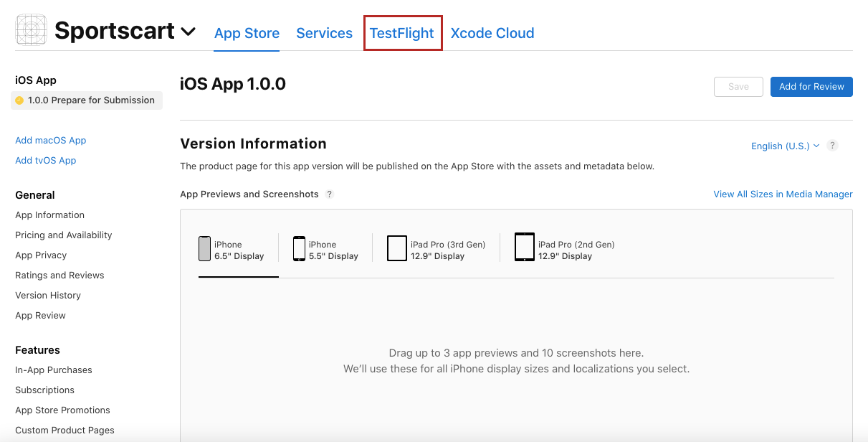Screen dimensions: 868x442
Task: Open the Sportscart app switcher chevron
Action: 188,32
